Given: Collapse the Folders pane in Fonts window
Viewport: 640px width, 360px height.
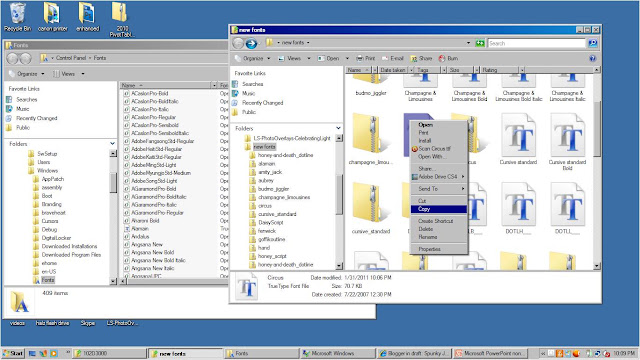Looking at the screenshot, I should [x=112, y=144].
